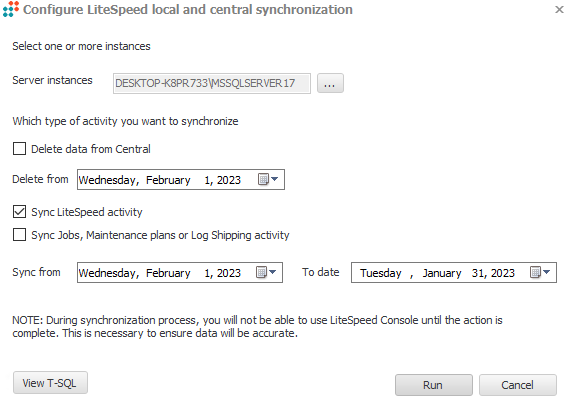Check Sync Jobs, Maintenance plans or Log Shipping
566x402 pixels.
pos(19,234)
